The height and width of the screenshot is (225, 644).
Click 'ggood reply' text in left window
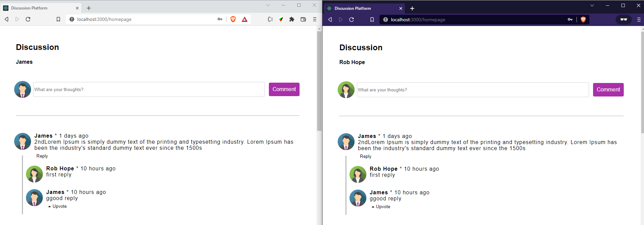(62, 198)
